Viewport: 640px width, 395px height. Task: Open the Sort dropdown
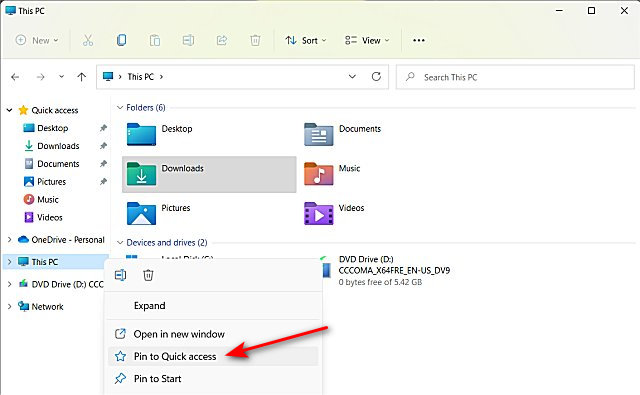306,40
